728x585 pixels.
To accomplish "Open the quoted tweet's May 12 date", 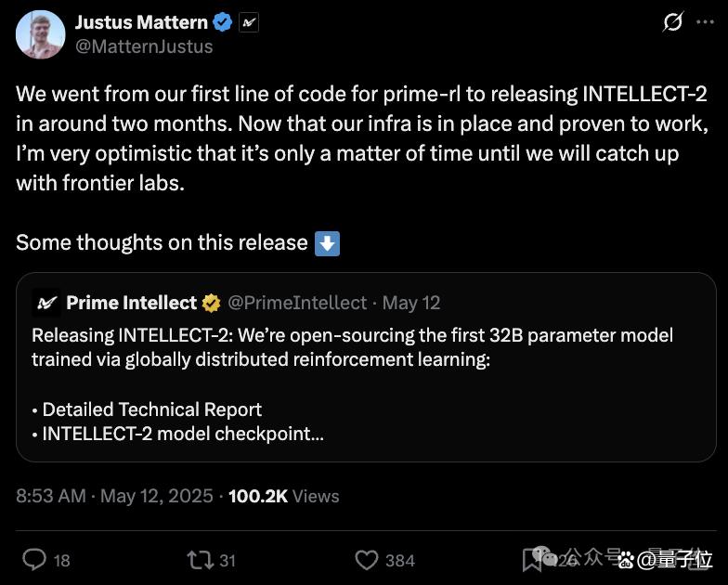I will [411, 303].
